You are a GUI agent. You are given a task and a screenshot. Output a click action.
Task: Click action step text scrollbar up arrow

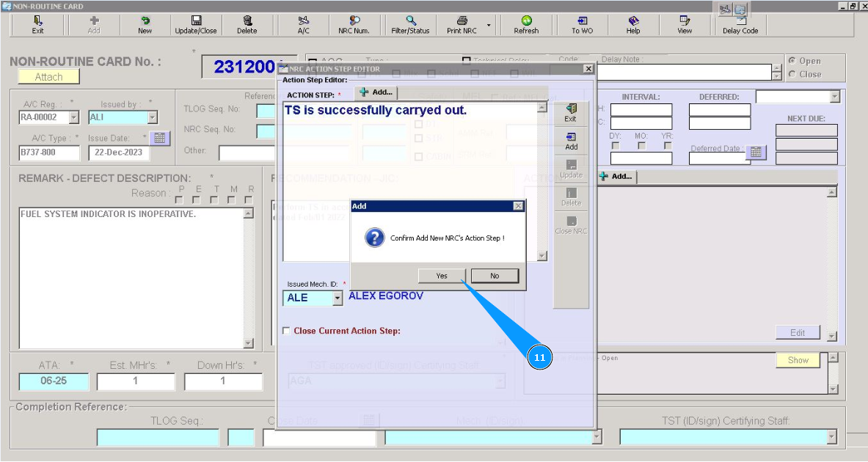click(x=542, y=107)
